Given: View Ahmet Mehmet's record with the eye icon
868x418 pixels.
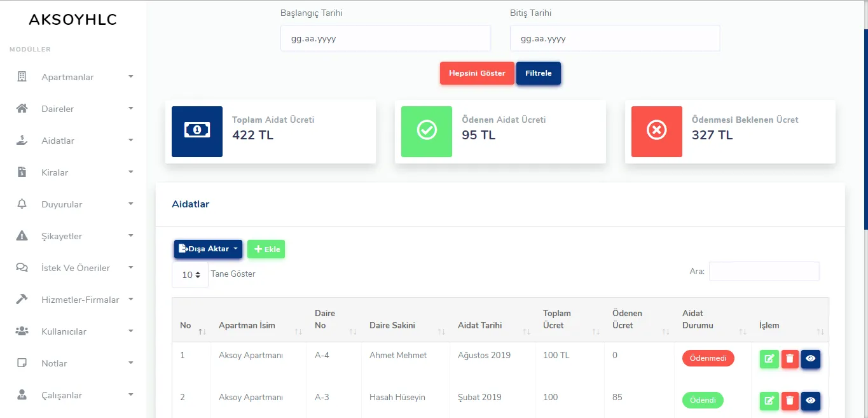Looking at the screenshot, I should (x=811, y=359).
